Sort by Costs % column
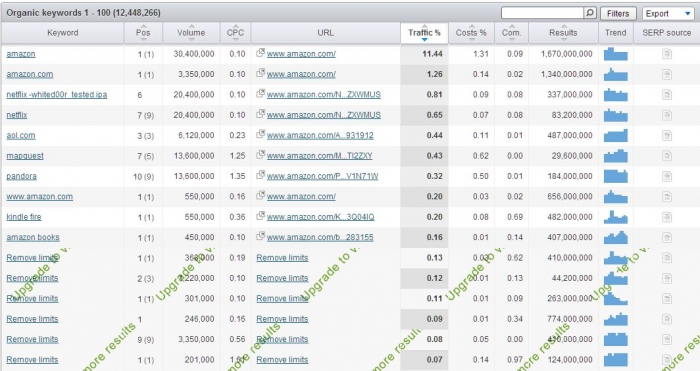 click(x=471, y=33)
